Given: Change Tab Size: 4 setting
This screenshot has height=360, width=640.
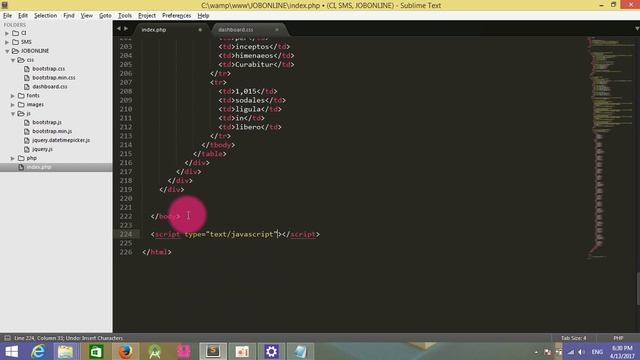Looking at the screenshot, I should [x=573, y=338].
